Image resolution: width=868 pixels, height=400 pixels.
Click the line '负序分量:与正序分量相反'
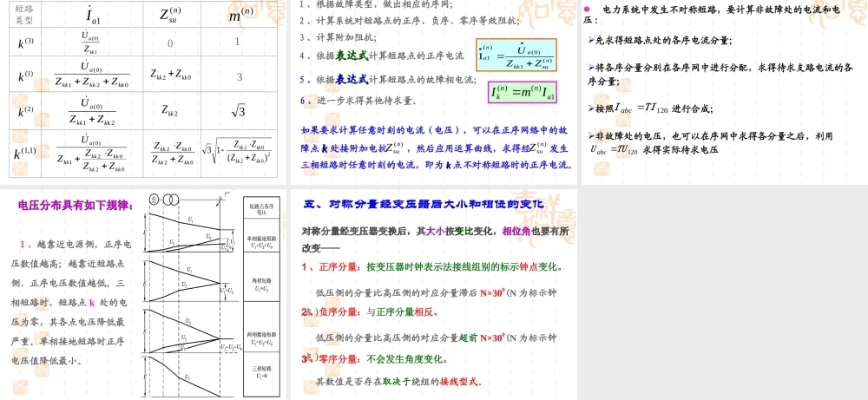tap(371, 311)
